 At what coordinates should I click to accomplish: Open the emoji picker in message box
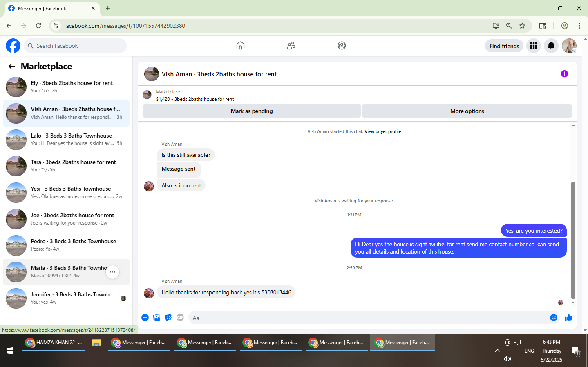click(x=554, y=318)
